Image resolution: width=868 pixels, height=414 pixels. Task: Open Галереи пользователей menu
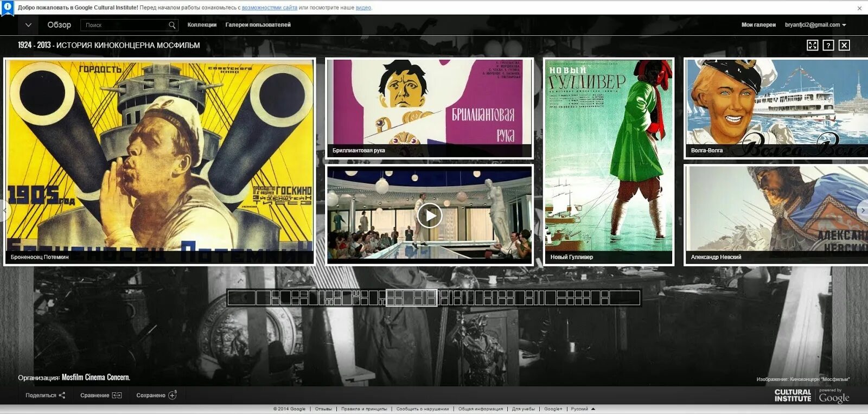(x=258, y=25)
